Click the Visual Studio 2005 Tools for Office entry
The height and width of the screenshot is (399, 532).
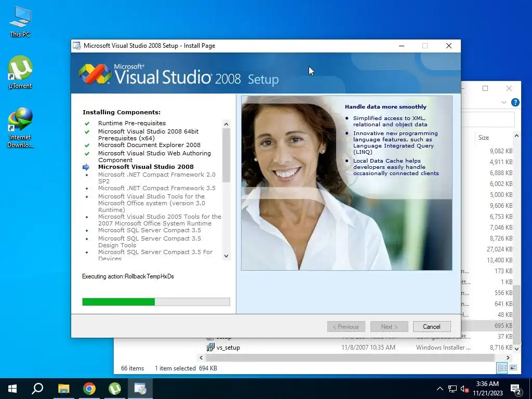tap(159, 220)
